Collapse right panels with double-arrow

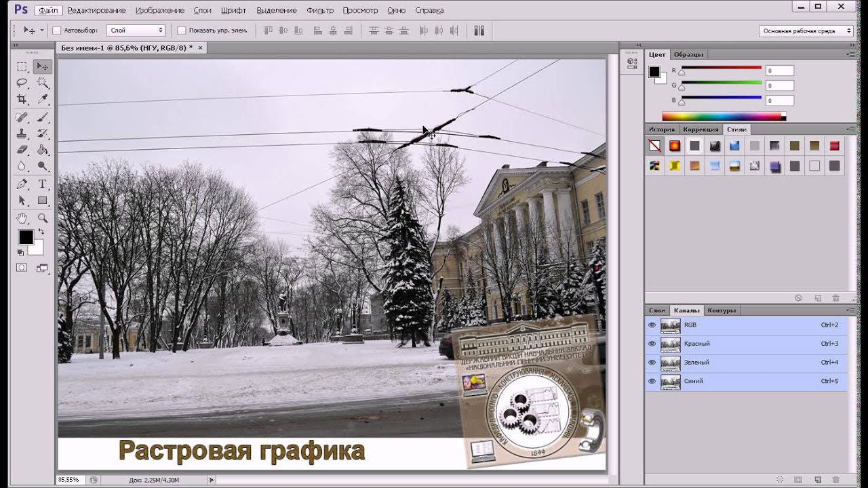click(852, 45)
